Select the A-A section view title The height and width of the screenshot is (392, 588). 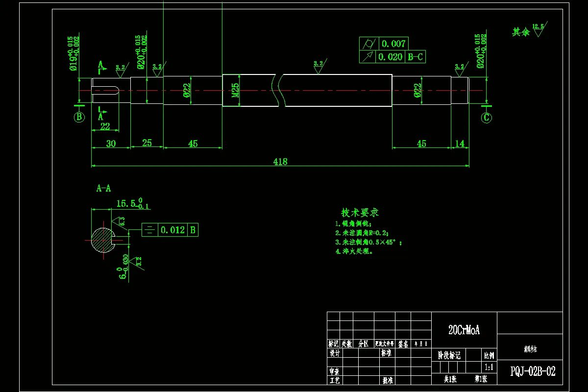pos(103,188)
